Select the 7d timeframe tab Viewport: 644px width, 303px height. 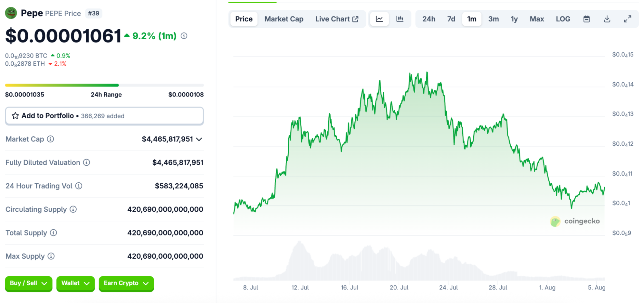tap(451, 19)
